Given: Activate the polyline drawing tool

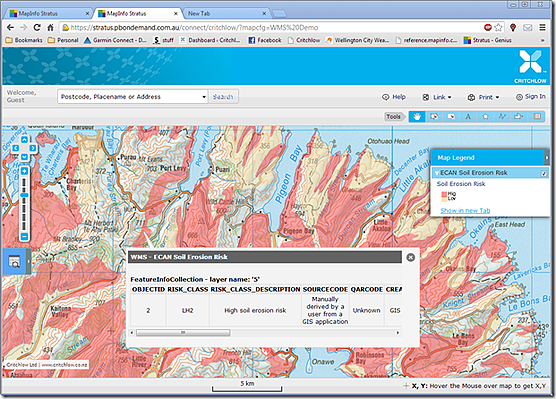Looking at the screenshot, I should point(502,117).
